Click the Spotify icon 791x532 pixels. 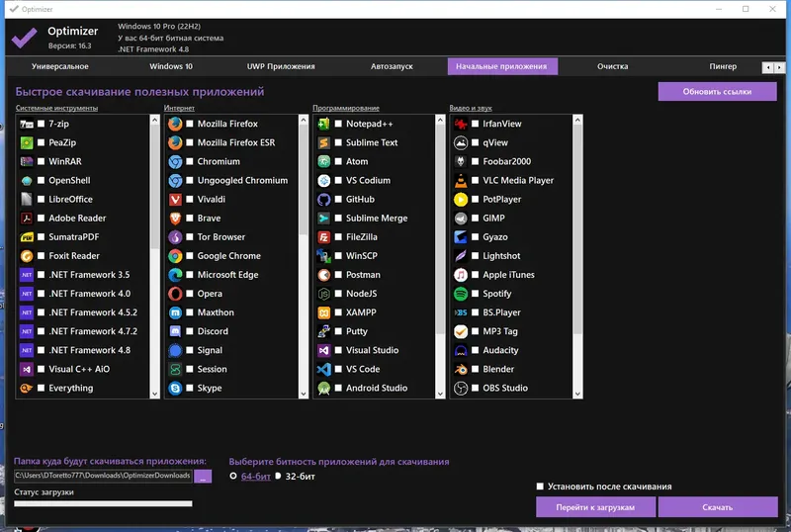pyautogui.click(x=461, y=294)
